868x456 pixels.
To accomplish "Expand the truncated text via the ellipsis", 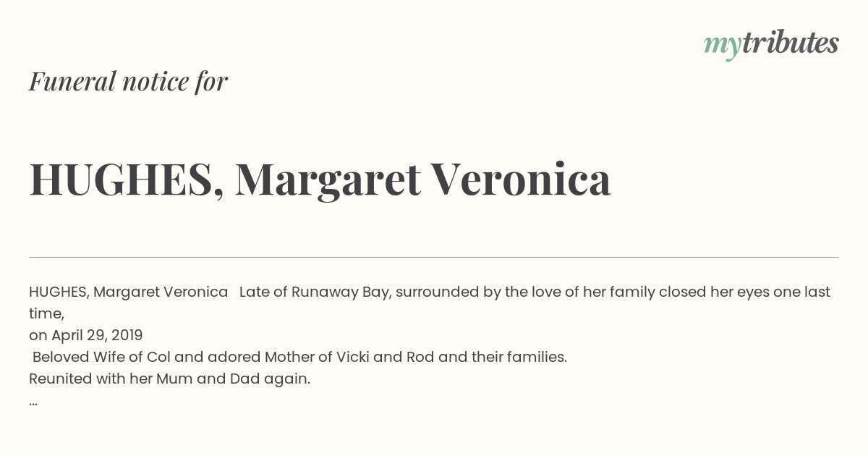I will point(33,402).
